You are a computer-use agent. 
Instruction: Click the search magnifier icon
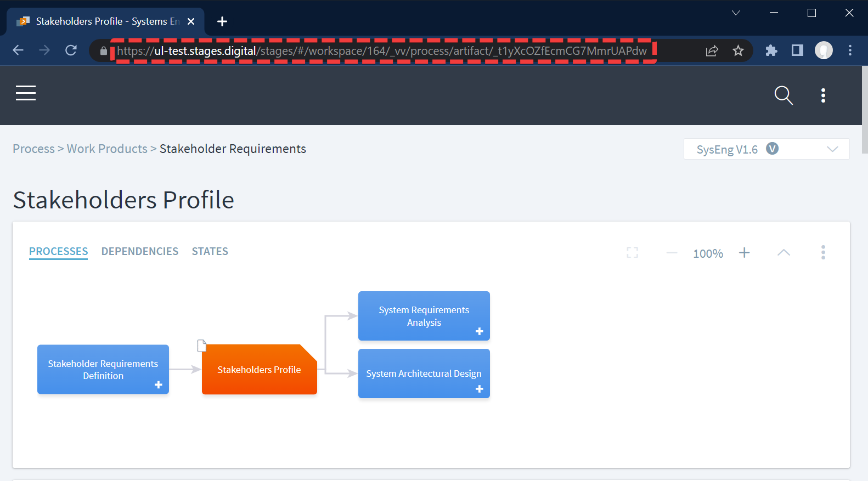point(783,95)
